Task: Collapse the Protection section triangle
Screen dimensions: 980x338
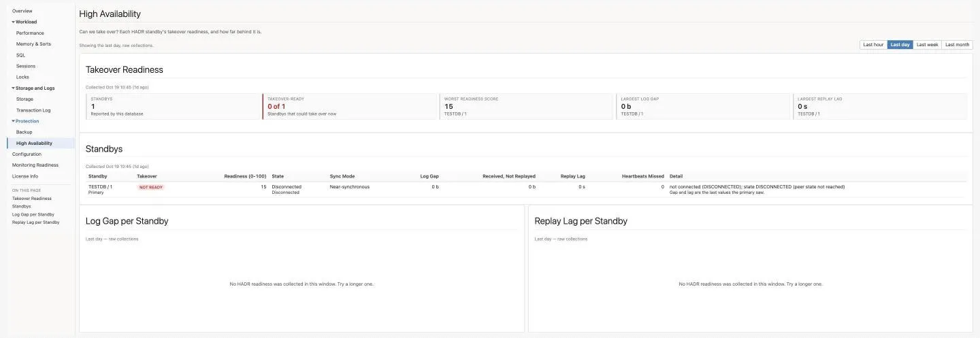Action: click(13, 121)
